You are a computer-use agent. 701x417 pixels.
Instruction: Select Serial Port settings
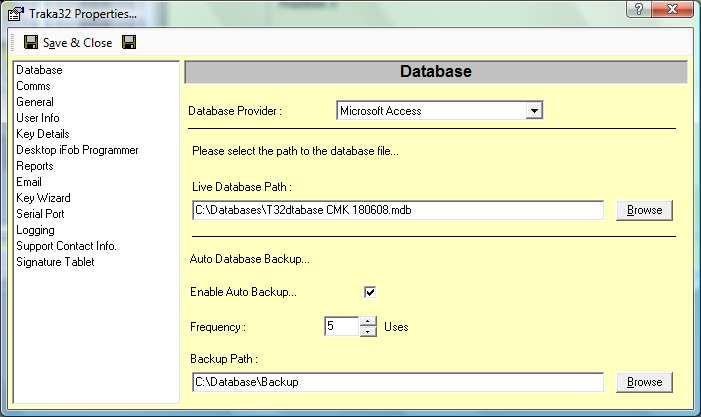pos(40,214)
